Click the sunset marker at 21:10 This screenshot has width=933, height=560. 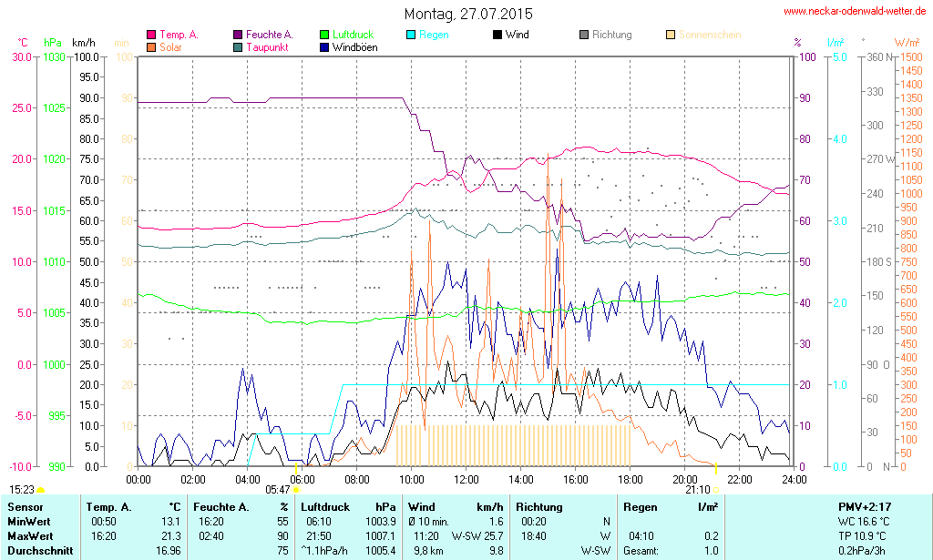tap(716, 490)
